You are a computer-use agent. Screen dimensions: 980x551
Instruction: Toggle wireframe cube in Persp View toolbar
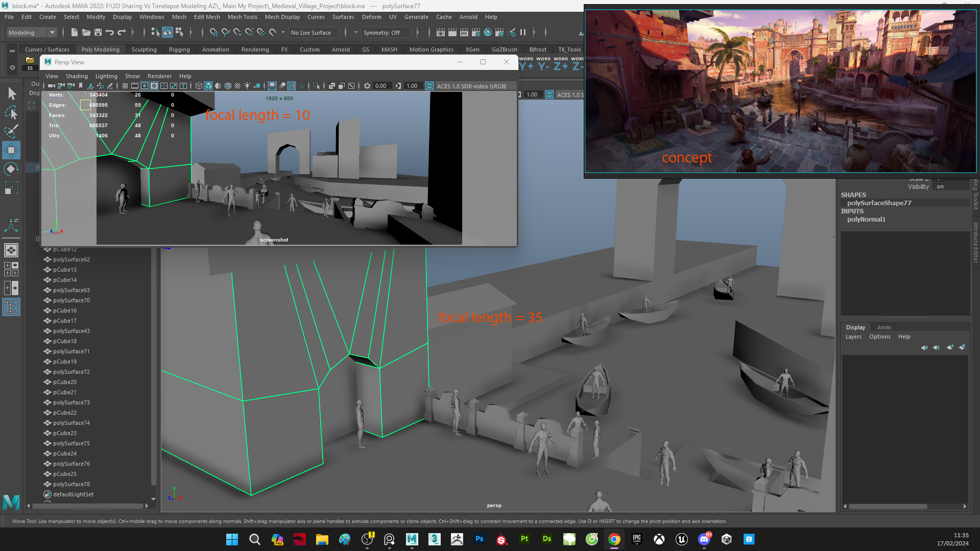(199, 86)
